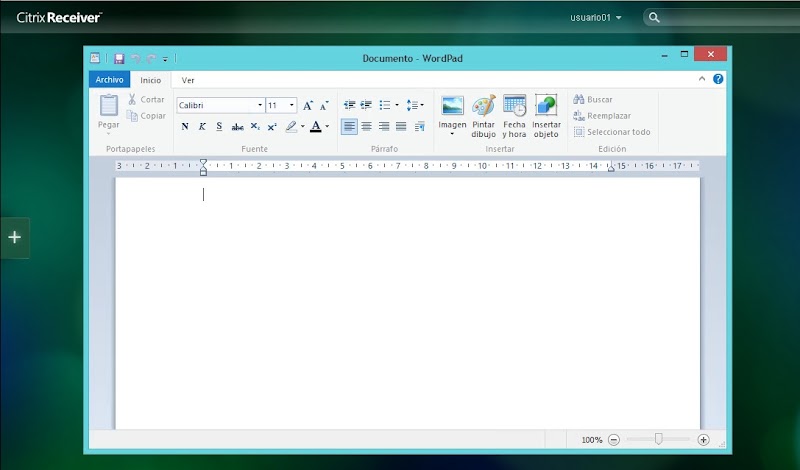
Task: Click the Save icon in quick access toolbar
Action: [x=119, y=59]
